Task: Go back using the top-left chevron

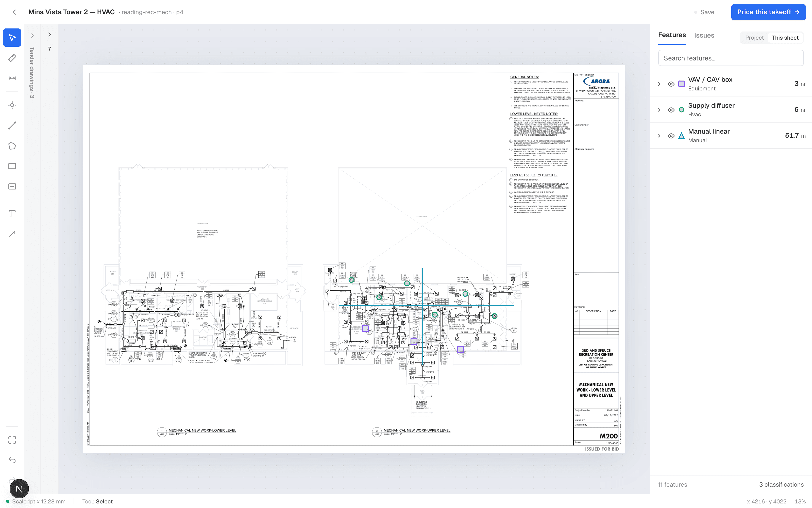Action: (x=14, y=12)
